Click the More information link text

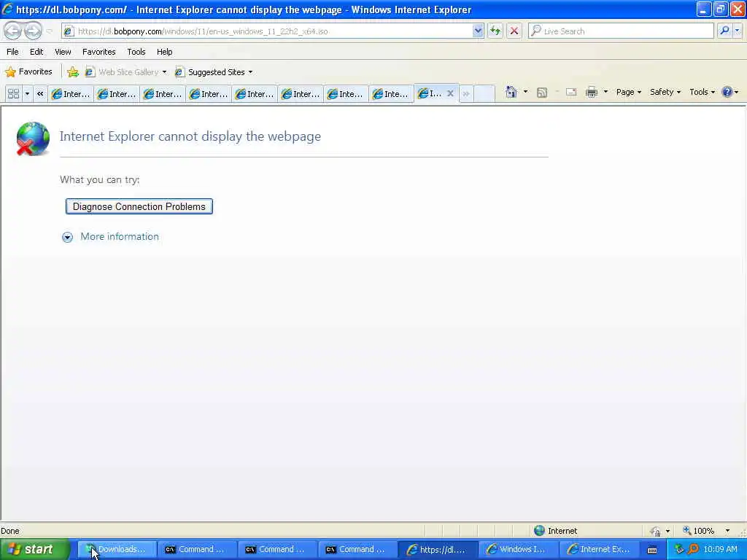click(x=120, y=237)
